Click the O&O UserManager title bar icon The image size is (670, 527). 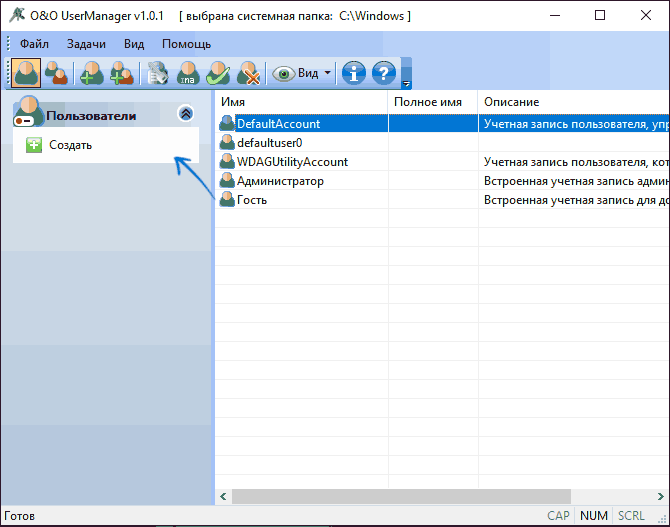[17, 15]
